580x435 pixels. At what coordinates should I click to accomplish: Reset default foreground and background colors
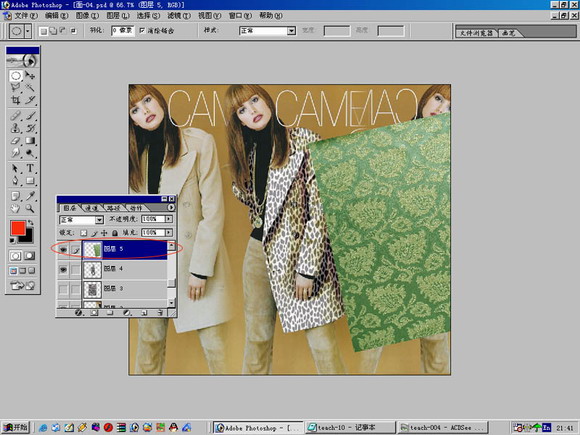[x=13, y=241]
